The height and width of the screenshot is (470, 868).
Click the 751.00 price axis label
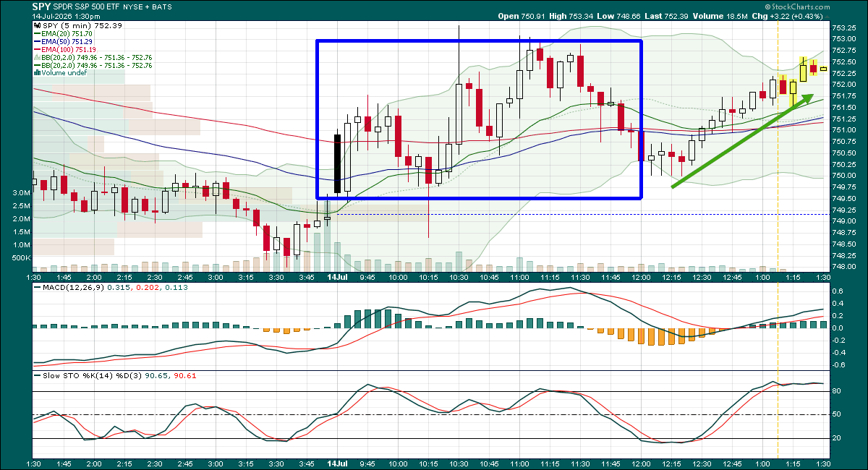click(843, 129)
